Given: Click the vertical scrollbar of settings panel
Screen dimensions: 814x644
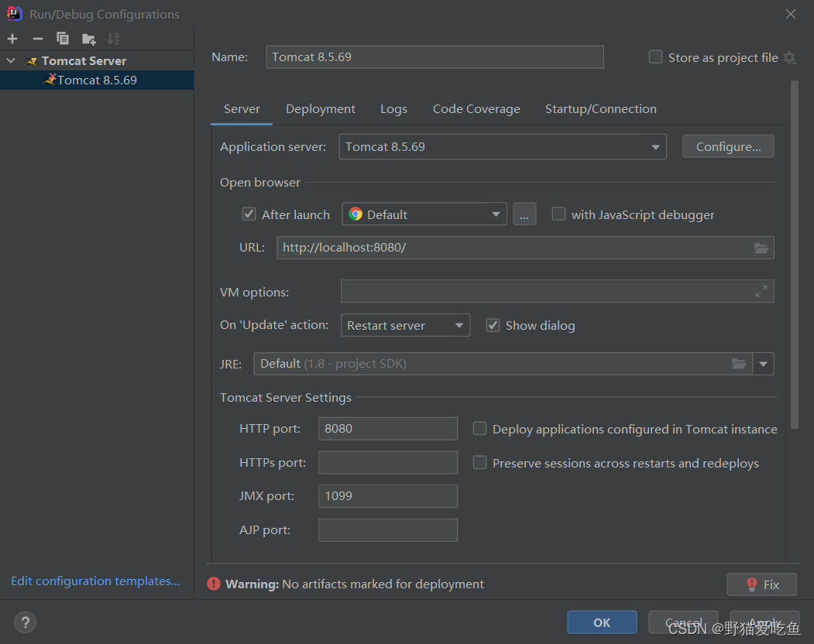Looking at the screenshot, I should [795, 255].
